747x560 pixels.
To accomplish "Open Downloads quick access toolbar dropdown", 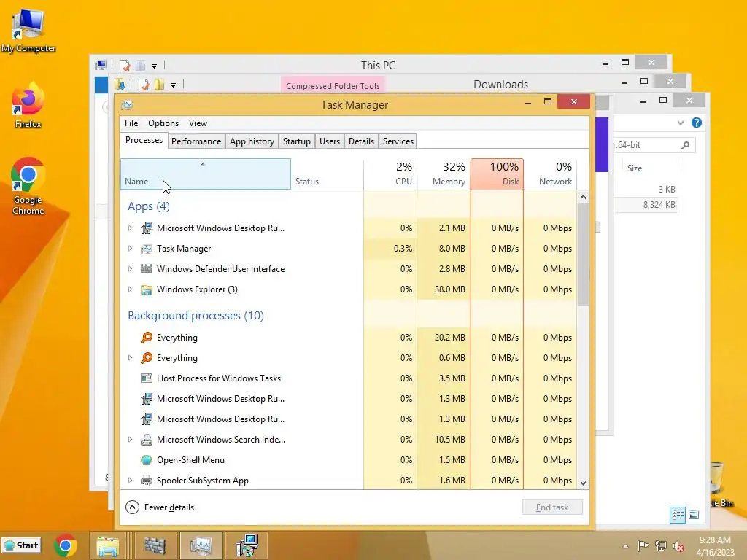I will click(x=174, y=85).
